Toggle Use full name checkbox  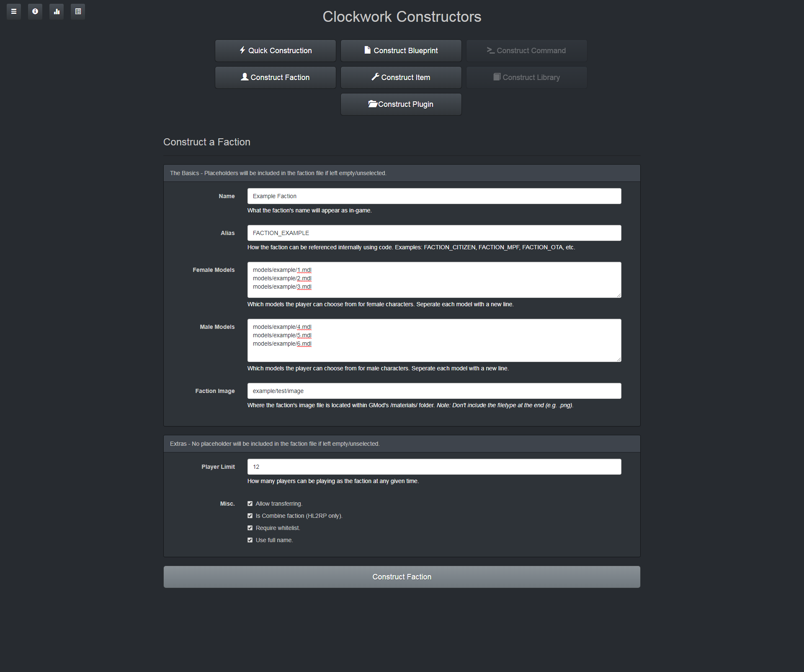(x=250, y=540)
